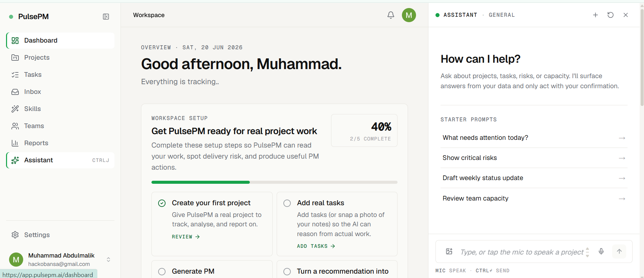Open Reports from sidebar

coord(60,143)
